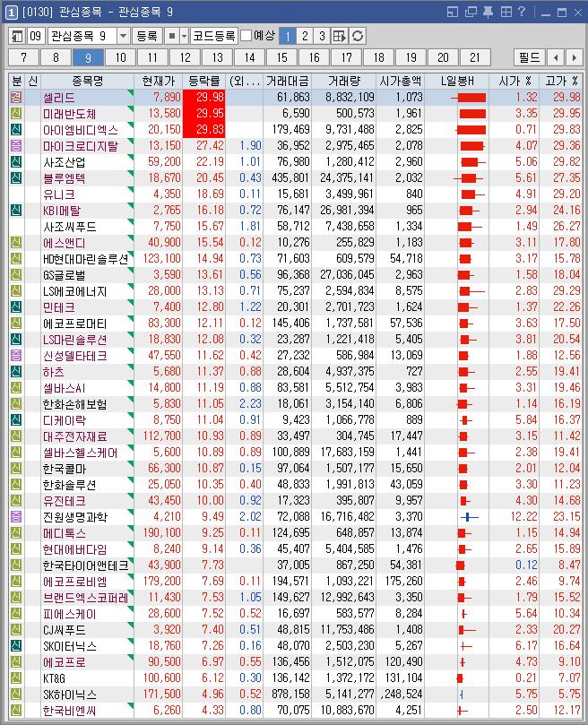The width and height of the screenshot is (588, 725).
Task: Select the CJ씨푸드 stock name
Action: (x=64, y=630)
